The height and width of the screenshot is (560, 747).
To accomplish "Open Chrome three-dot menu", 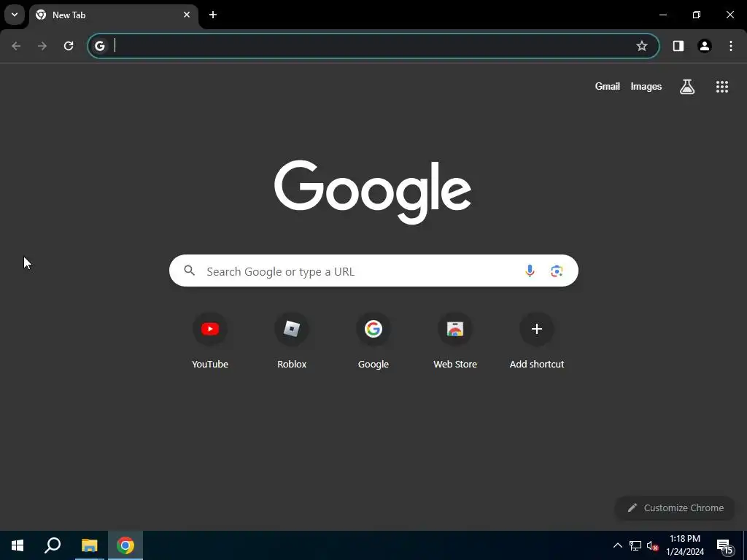I will pos(731,46).
